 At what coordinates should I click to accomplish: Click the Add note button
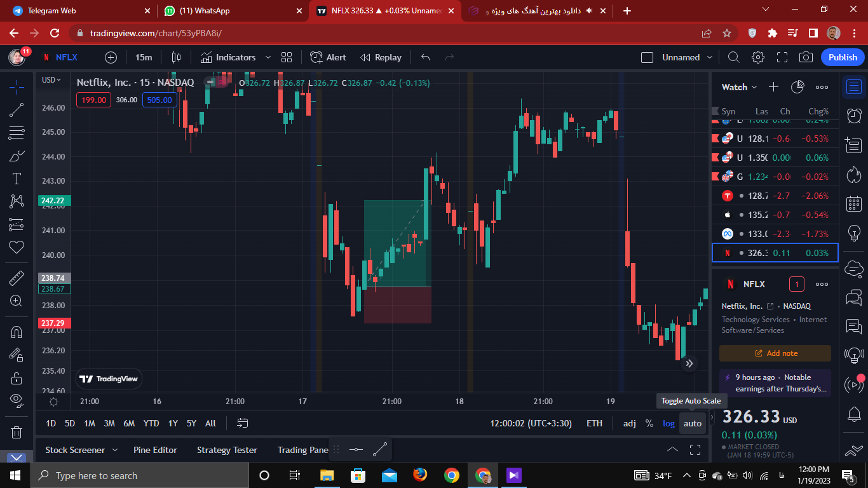coord(775,353)
